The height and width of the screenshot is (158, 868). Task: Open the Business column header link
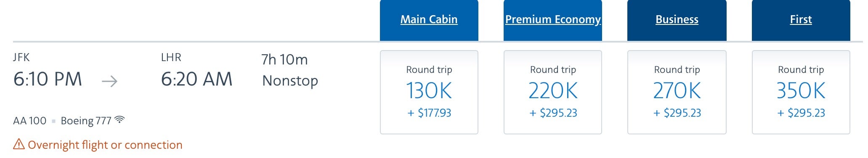point(677,19)
